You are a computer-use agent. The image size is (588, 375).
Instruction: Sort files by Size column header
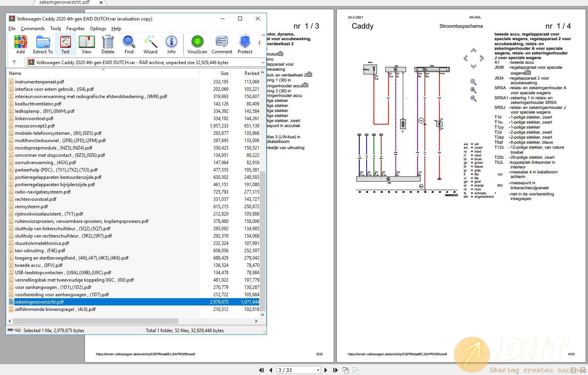[215, 73]
